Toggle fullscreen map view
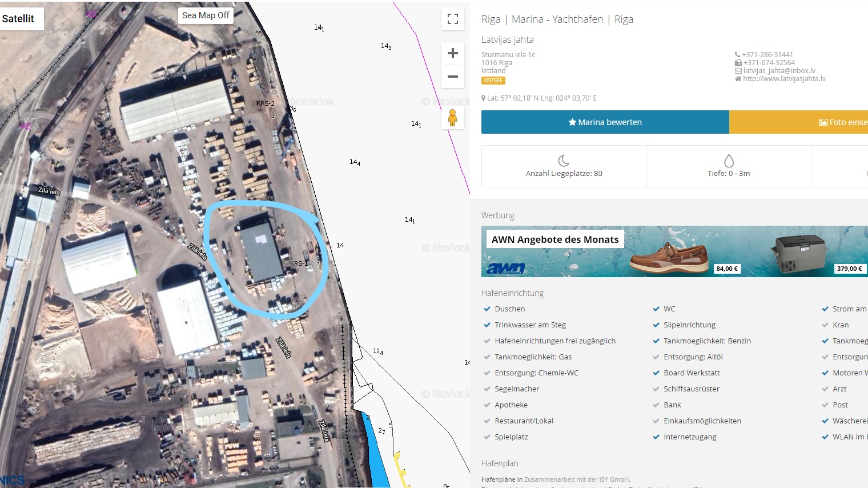Screen dimensions: 868x488 (453, 19)
